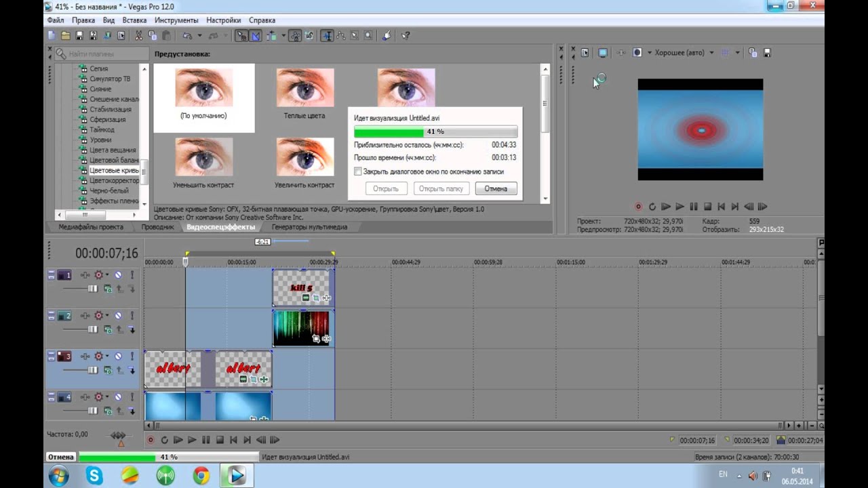Click Отмена in render dialog
This screenshot has width=868, height=488.
point(496,188)
